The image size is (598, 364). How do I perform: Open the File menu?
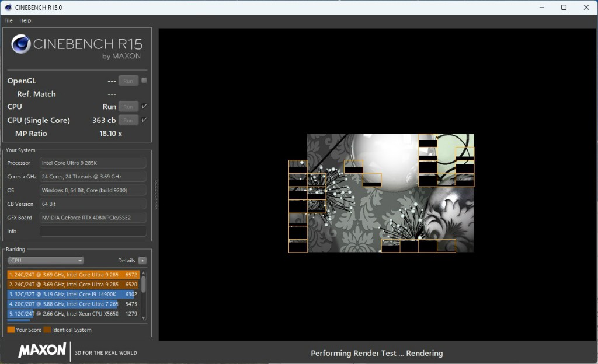pos(8,20)
